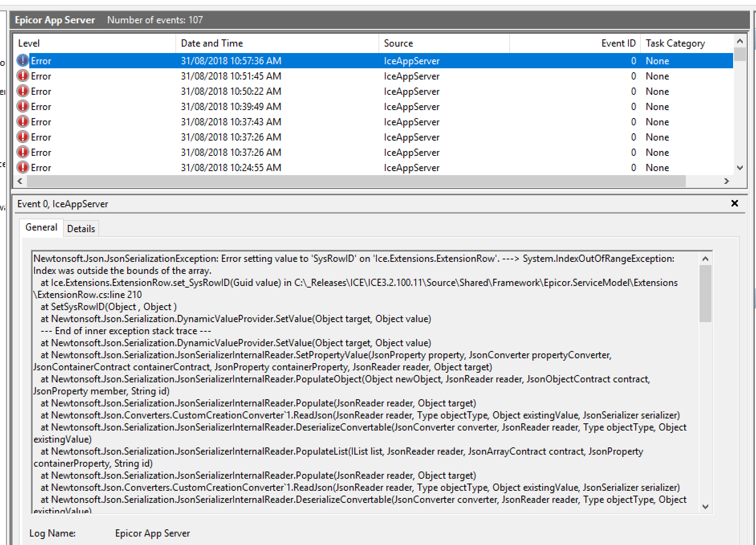
Task: Click IceAppServer source on the 10:57:36 row
Action: click(x=412, y=61)
